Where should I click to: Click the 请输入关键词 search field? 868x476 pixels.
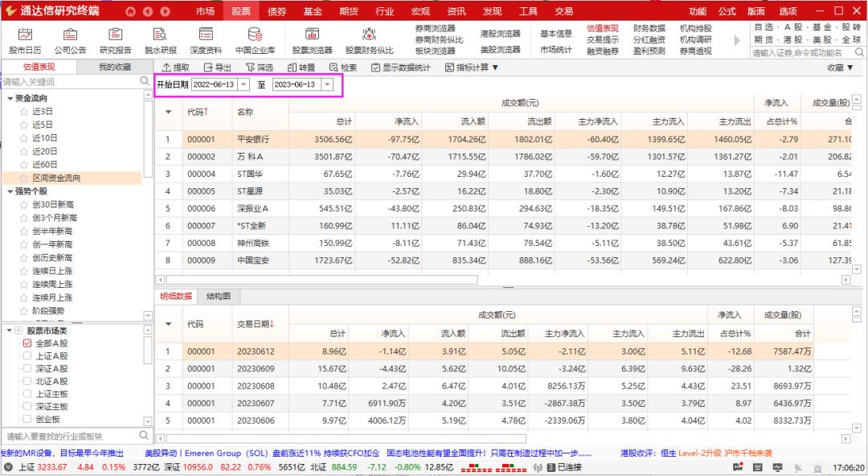pos(64,81)
